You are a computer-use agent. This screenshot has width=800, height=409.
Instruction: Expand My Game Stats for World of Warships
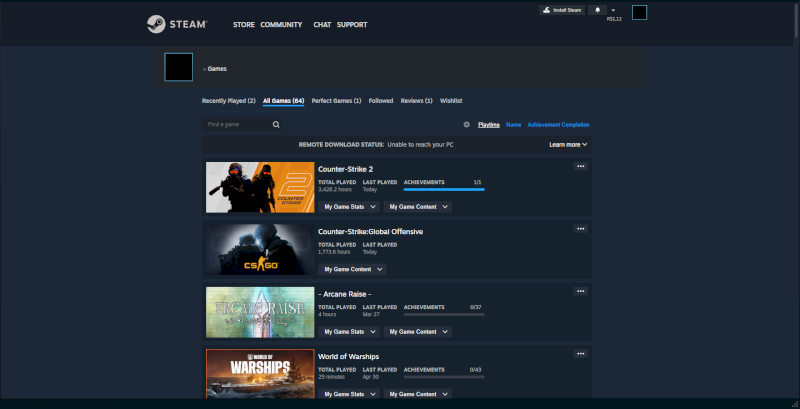(349, 394)
